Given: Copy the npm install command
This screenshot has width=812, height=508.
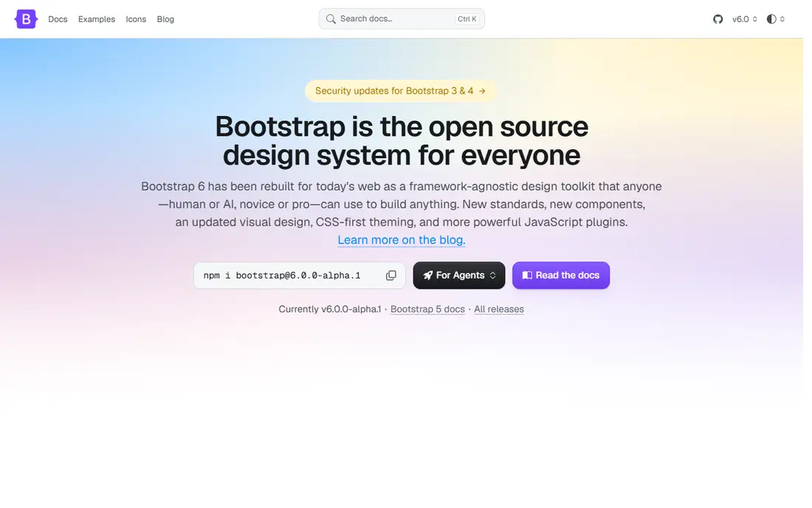Looking at the screenshot, I should point(391,275).
